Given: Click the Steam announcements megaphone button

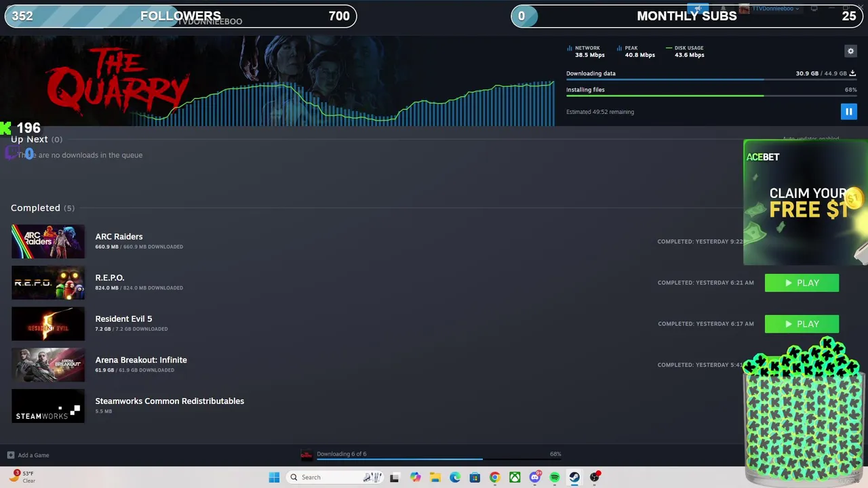Looking at the screenshot, I should click(698, 9).
